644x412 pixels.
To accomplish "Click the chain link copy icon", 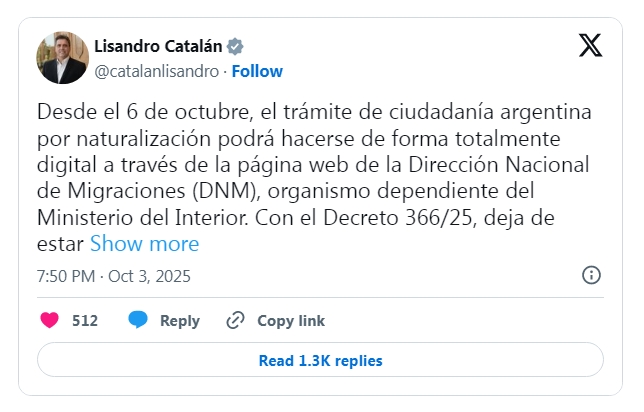I will point(236,321).
